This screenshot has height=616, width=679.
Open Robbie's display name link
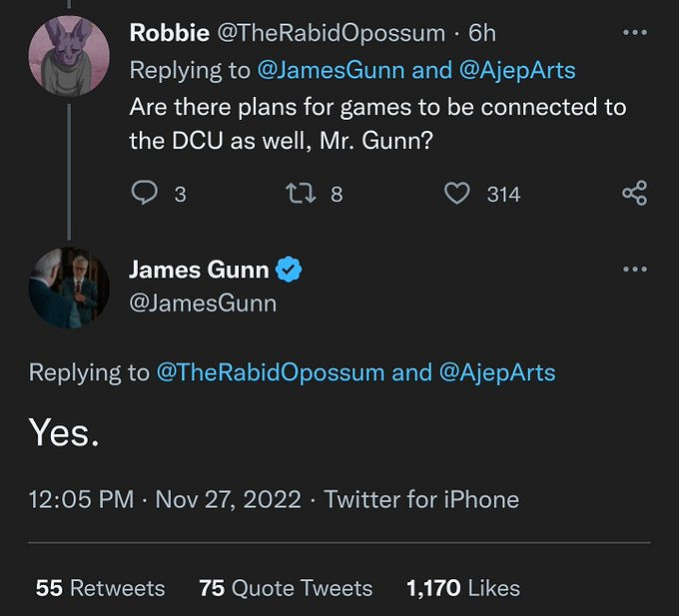pos(169,33)
